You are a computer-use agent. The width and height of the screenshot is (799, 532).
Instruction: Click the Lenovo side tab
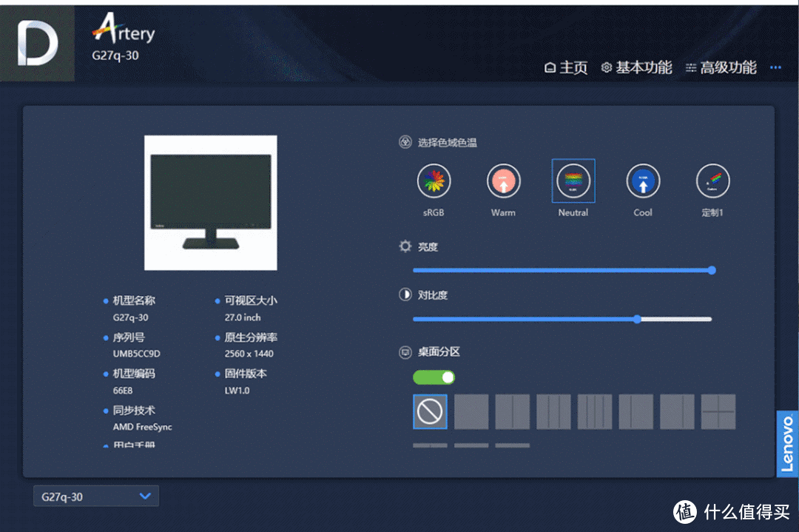787,444
